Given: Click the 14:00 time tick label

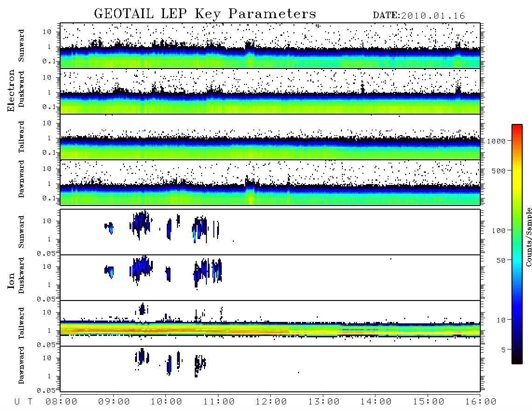Looking at the screenshot, I should (376, 402).
